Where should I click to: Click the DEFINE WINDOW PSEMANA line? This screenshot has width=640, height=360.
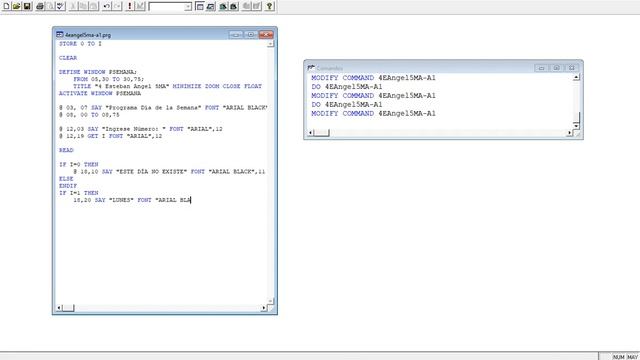point(98,72)
